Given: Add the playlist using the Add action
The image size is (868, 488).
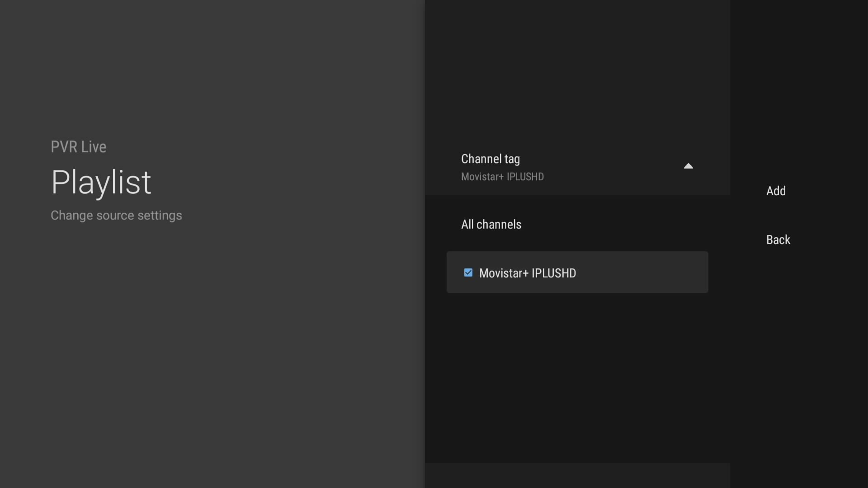Looking at the screenshot, I should [x=776, y=191].
